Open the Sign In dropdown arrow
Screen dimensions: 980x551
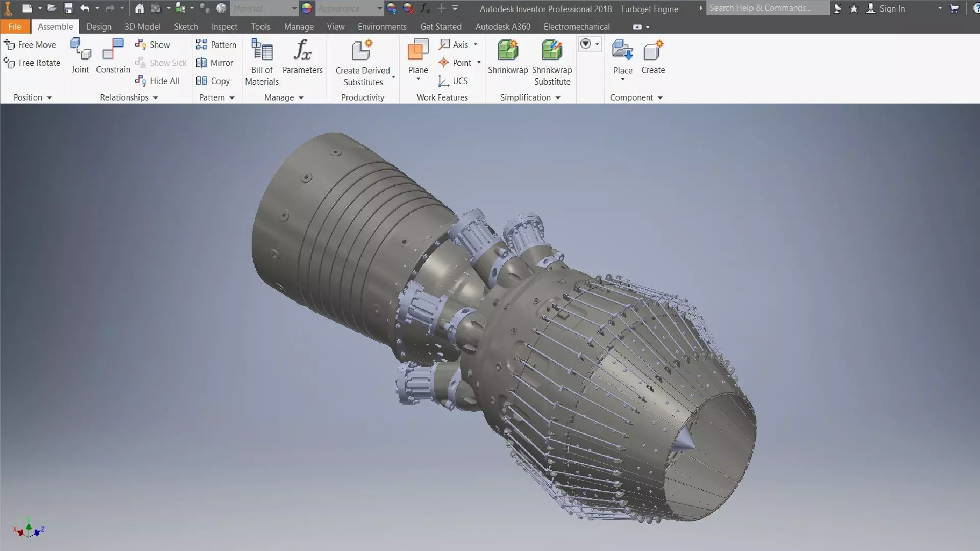coord(940,8)
